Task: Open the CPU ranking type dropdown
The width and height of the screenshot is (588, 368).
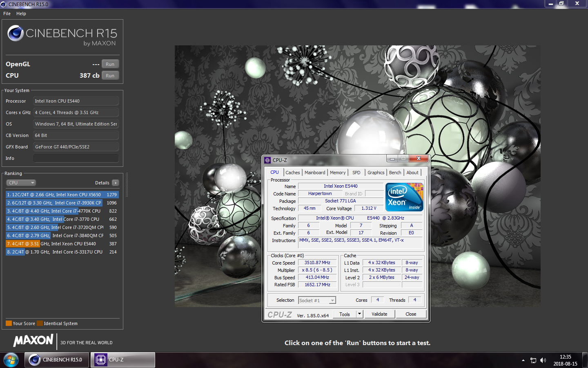Action: click(x=21, y=183)
